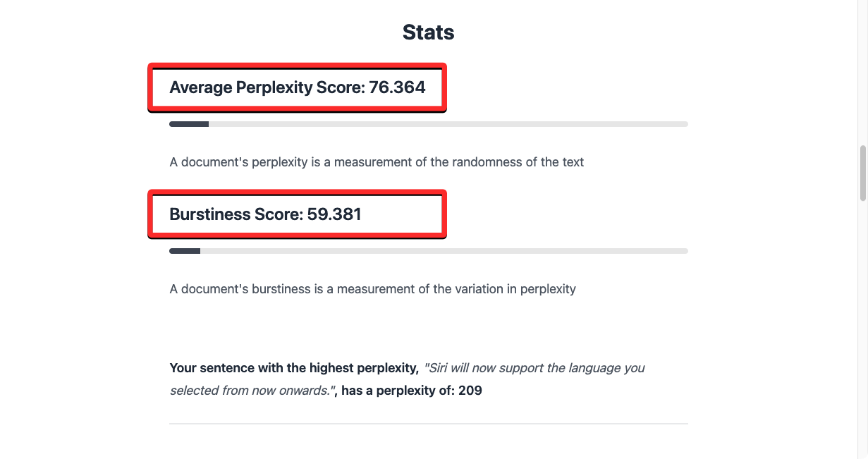The width and height of the screenshot is (868, 459).
Task: Click the vertical scrollbar thumb
Action: tap(862, 173)
